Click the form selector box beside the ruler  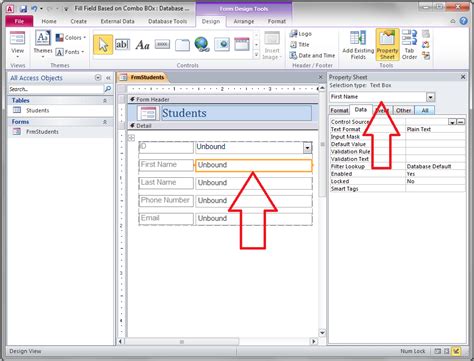point(122,89)
